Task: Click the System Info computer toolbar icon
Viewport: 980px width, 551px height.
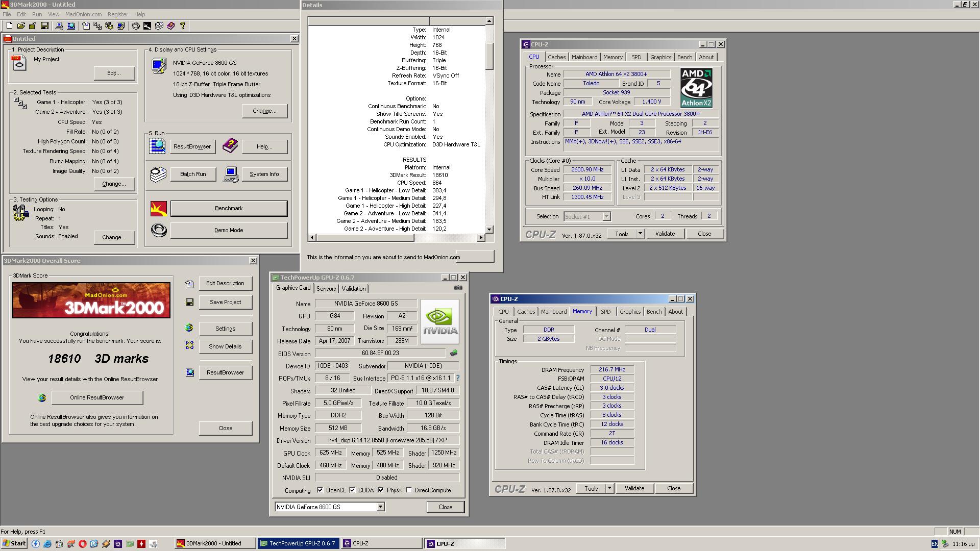Action: (59, 26)
